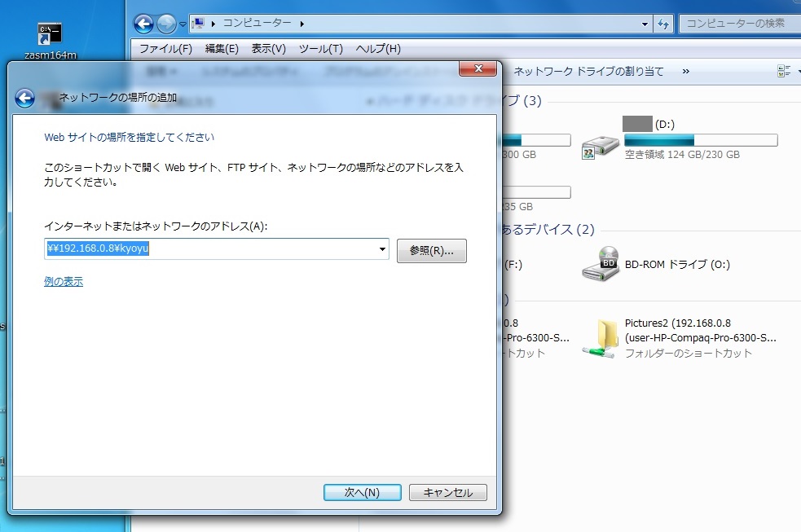Open the Pictures2 network folder shortcut

[601, 338]
